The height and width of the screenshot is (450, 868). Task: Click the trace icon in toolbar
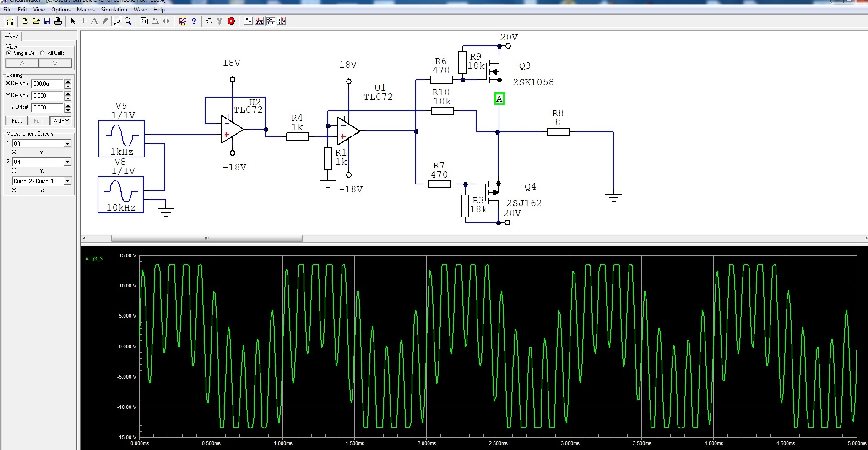click(x=248, y=21)
